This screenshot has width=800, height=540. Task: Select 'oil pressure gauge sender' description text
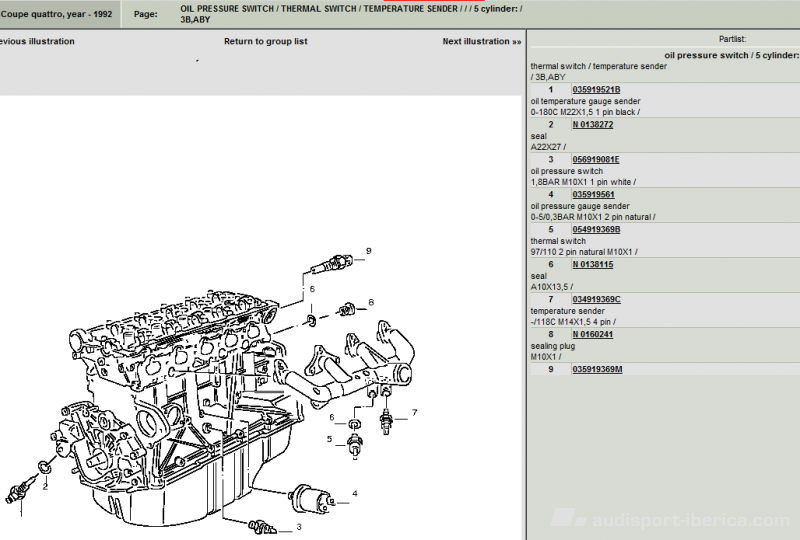pyautogui.click(x=580, y=206)
